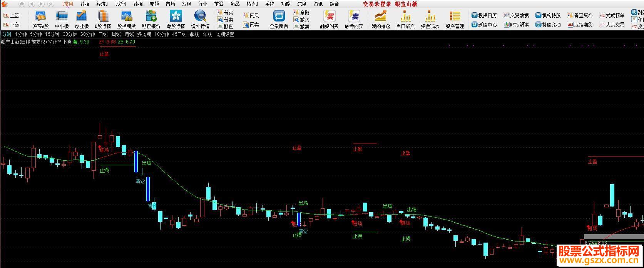The width and height of the screenshot is (644, 268).
Task: Switch to 月线 monthly period tab
Action: 129,34
